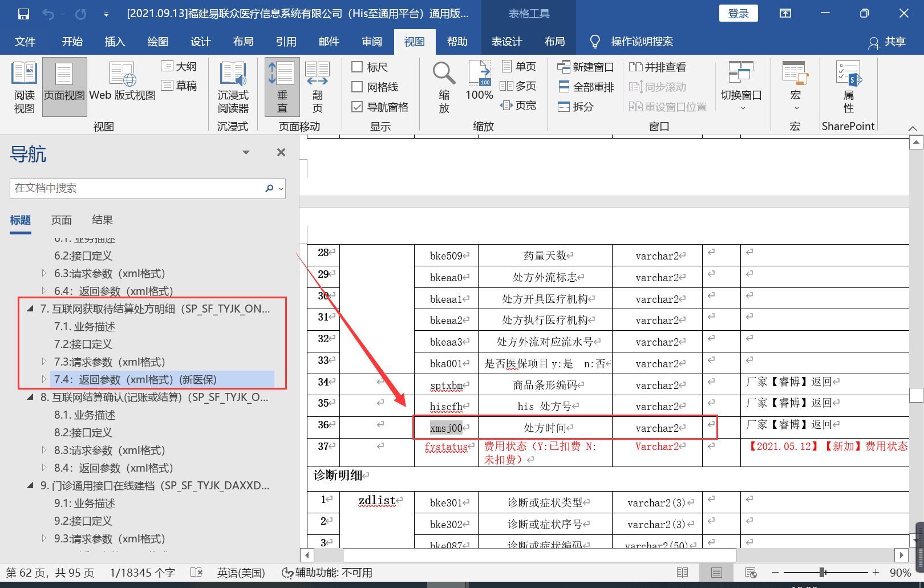Close the 导航 navigation pane
The width and height of the screenshot is (924, 588).
coord(281,152)
